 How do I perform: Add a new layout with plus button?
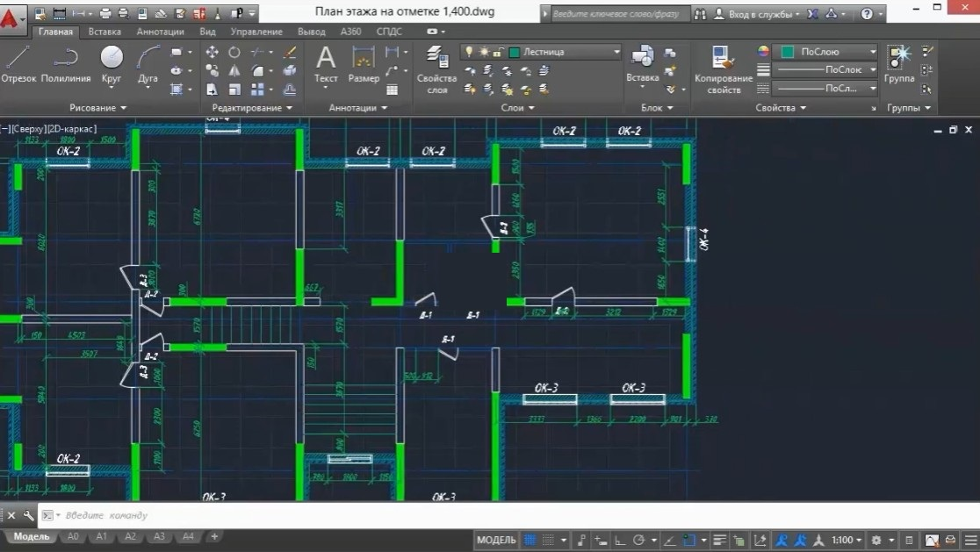[214, 536]
